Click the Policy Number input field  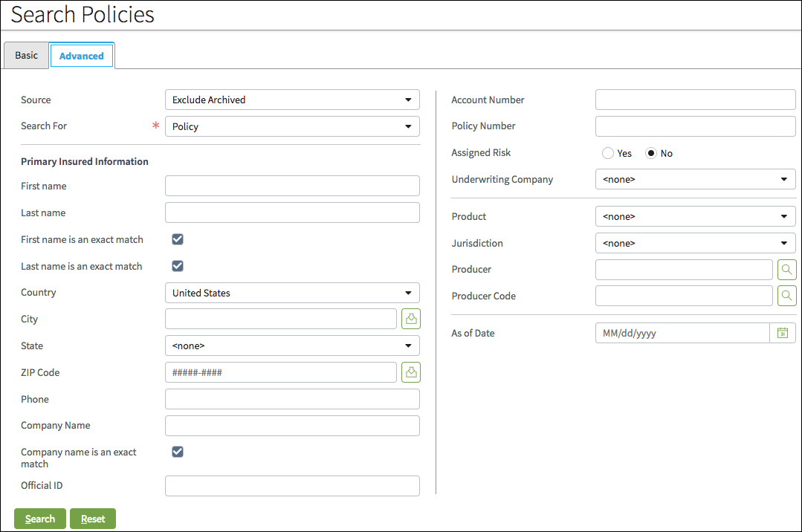[695, 126]
